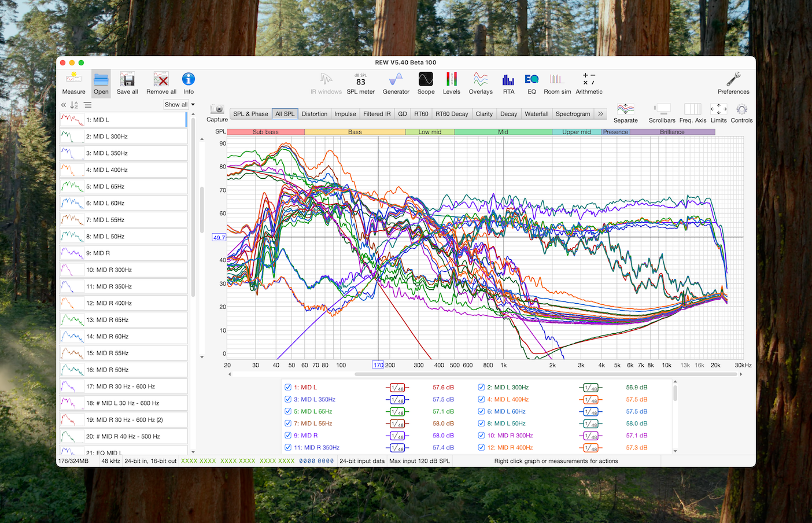Switch to the Waterfall tab
This screenshot has width=812, height=523.
(x=536, y=114)
